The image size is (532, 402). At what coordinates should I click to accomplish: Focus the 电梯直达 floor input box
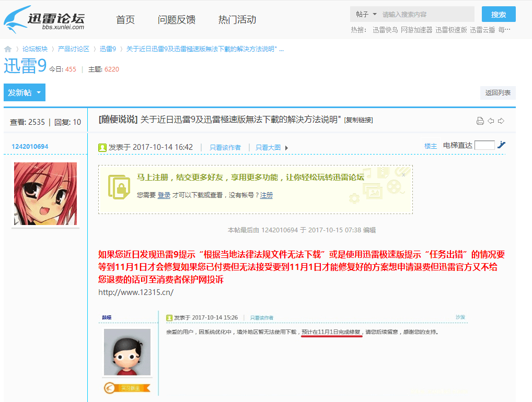pyautogui.click(x=484, y=145)
